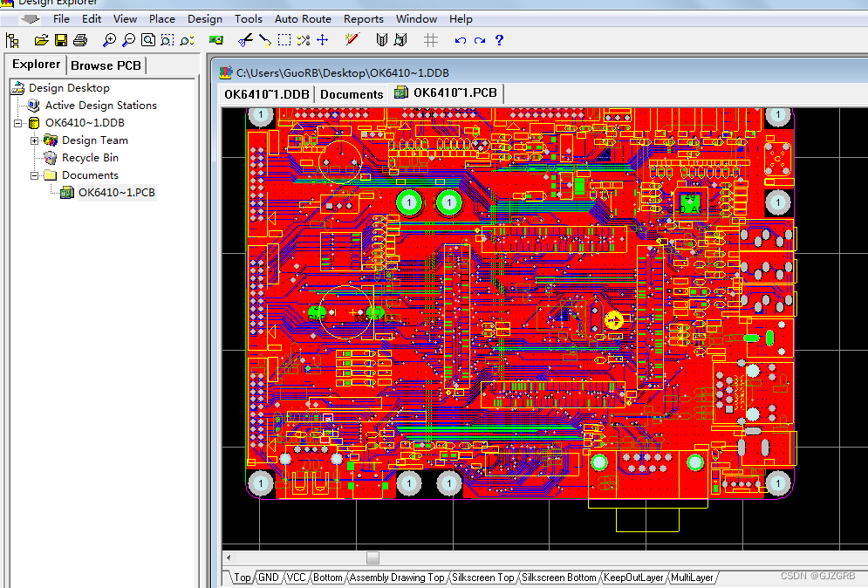Switch to Assembly Drawing Top layer tab

[x=397, y=578]
